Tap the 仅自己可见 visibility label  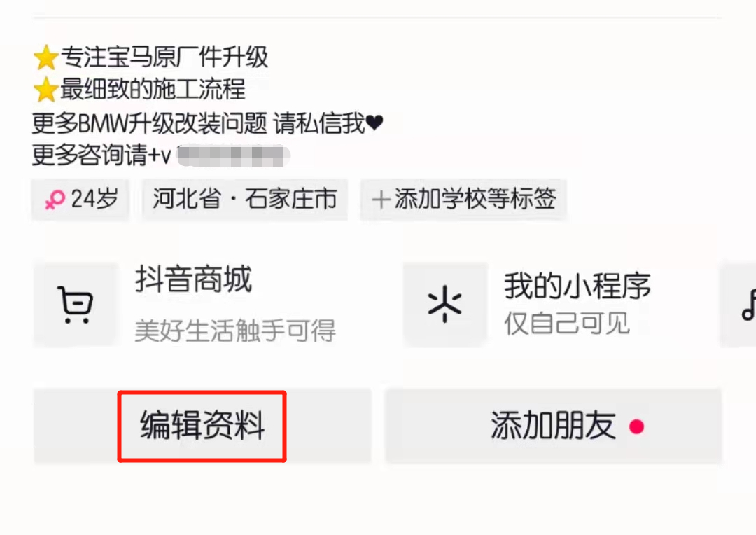tap(567, 324)
